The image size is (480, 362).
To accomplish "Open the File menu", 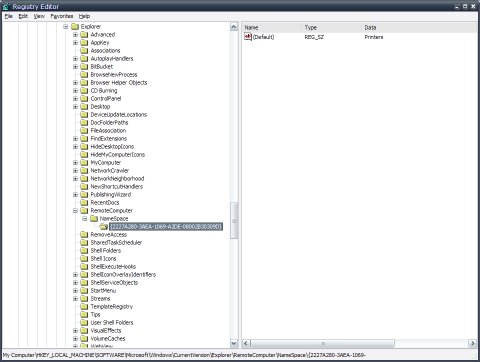I will point(9,16).
